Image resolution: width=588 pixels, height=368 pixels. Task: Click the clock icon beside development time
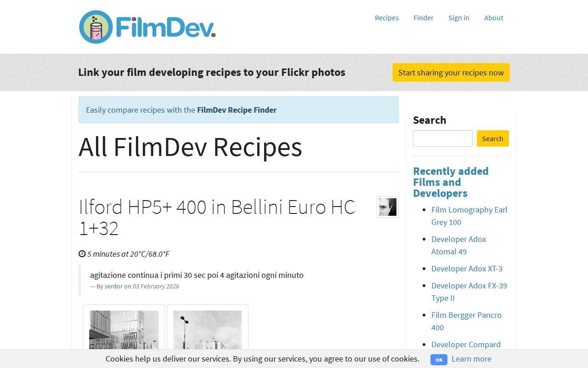click(81, 253)
